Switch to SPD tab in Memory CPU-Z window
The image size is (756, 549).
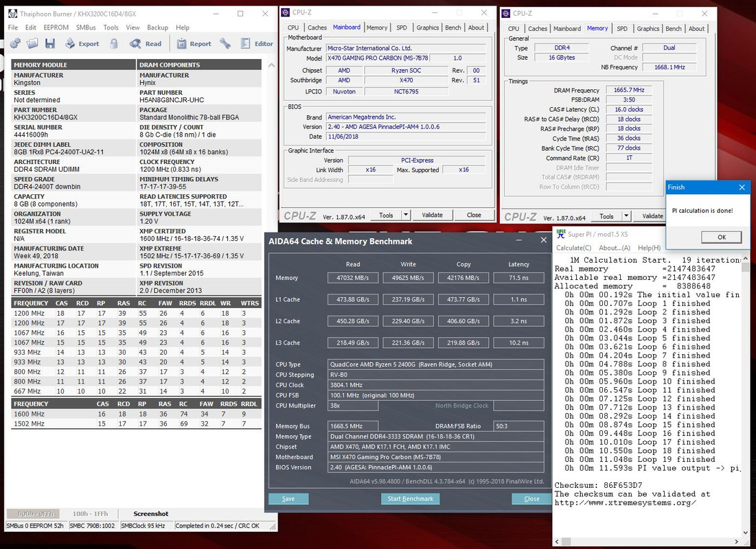point(622,29)
